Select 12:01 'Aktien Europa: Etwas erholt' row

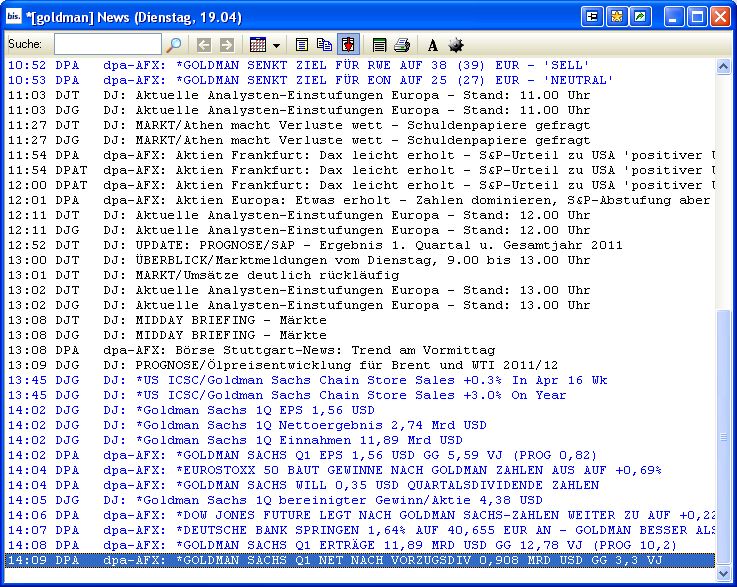pos(361,200)
